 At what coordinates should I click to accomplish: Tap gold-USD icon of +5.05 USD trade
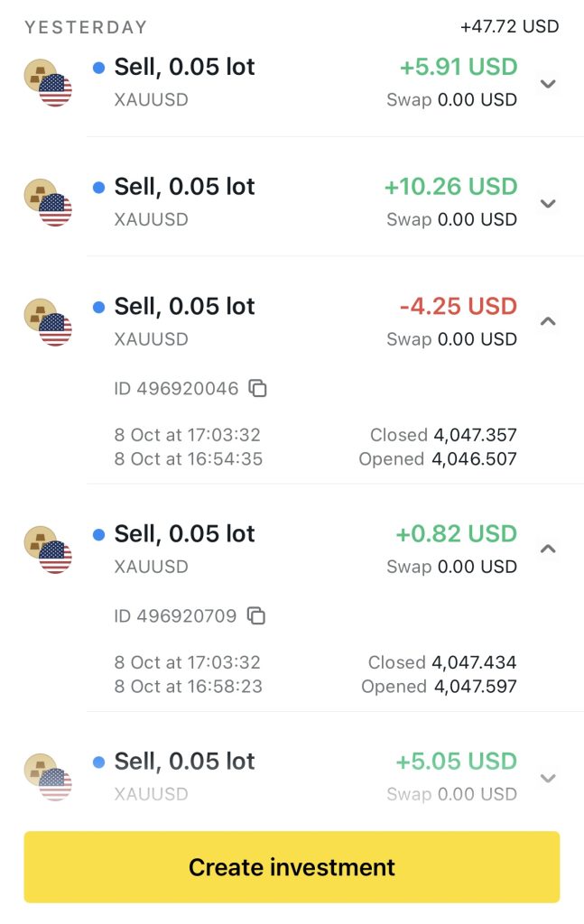(x=48, y=777)
